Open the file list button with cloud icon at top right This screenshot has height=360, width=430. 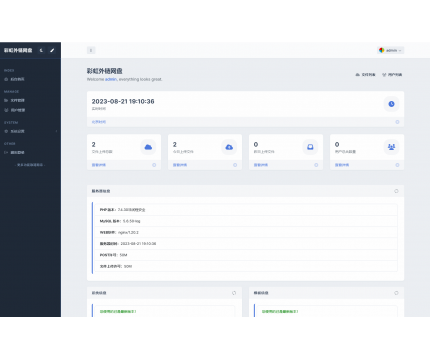pos(365,75)
